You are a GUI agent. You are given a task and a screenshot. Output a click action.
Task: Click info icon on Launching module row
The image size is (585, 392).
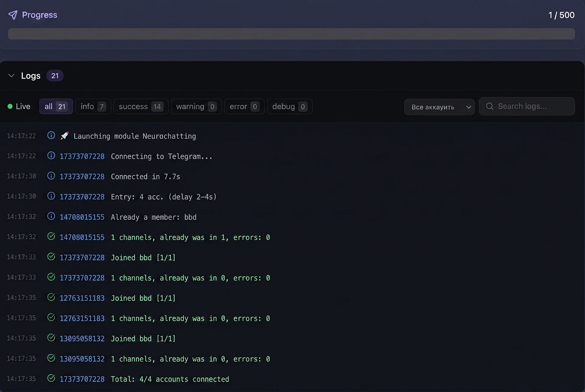coord(51,136)
